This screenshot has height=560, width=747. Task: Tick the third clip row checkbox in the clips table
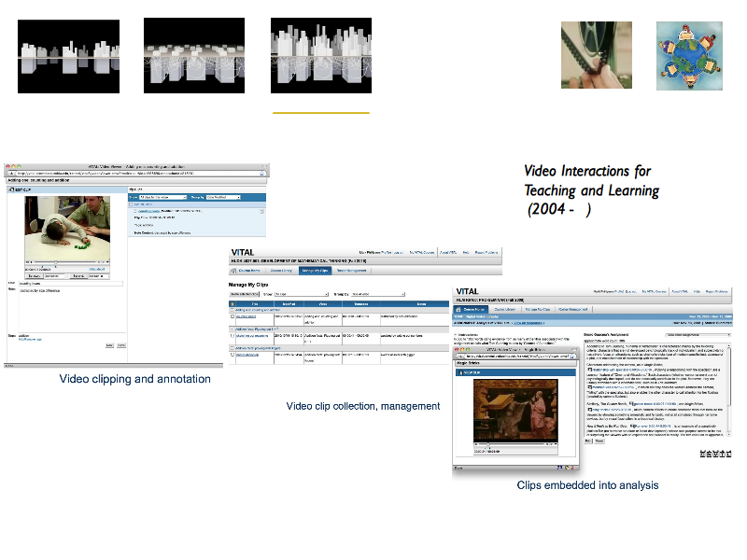click(x=232, y=356)
